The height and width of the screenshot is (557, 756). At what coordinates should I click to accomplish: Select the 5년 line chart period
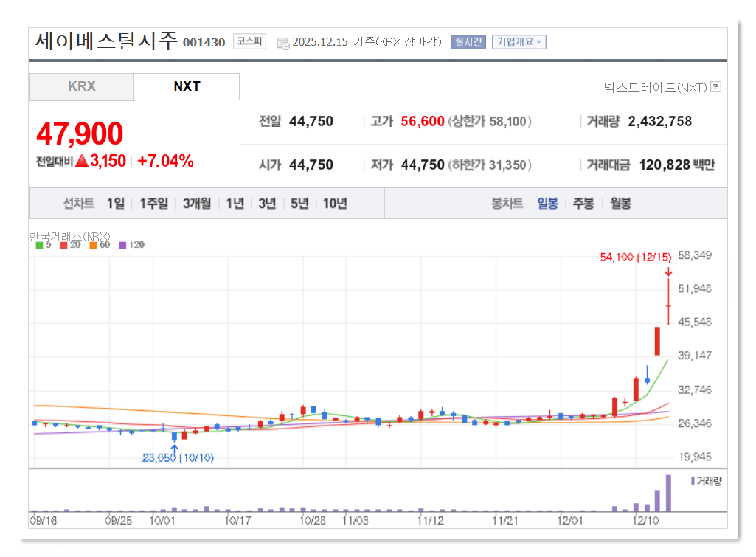point(299,204)
